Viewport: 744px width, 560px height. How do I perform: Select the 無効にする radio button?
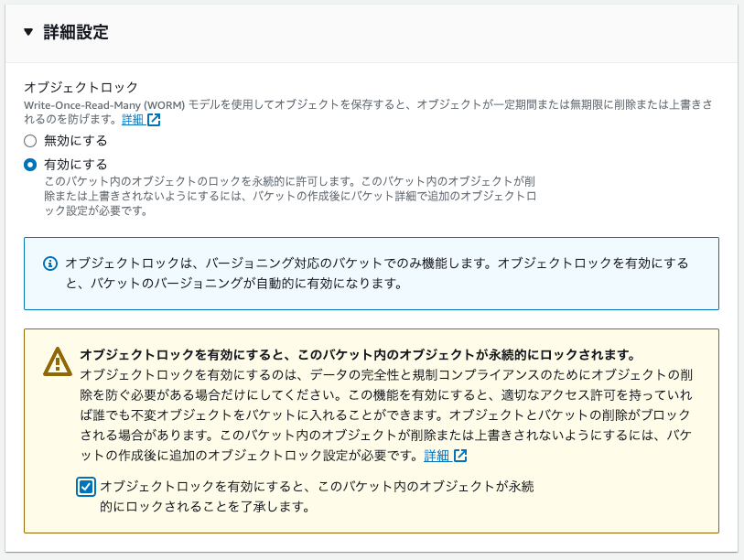[30, 141]
